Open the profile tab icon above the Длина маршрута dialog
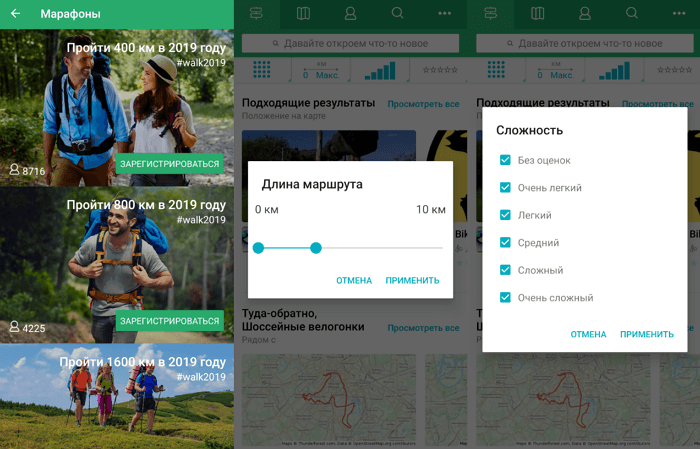 point(351,14)
